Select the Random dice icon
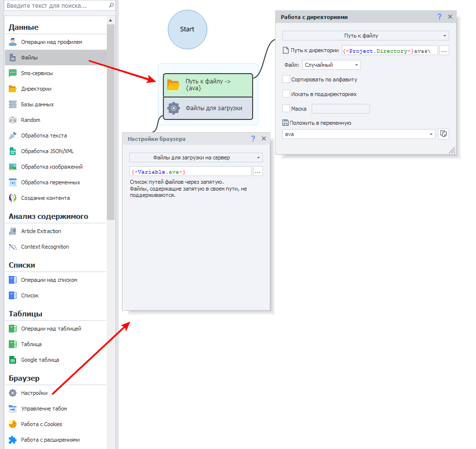The image size is (476, 449). 13,120
